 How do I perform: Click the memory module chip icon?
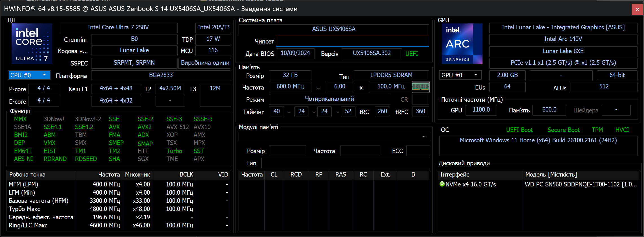421,87
